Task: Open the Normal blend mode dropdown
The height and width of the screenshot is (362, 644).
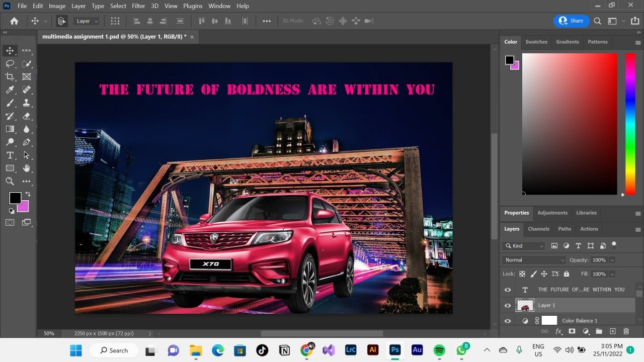Action: [x=534, y=260]
